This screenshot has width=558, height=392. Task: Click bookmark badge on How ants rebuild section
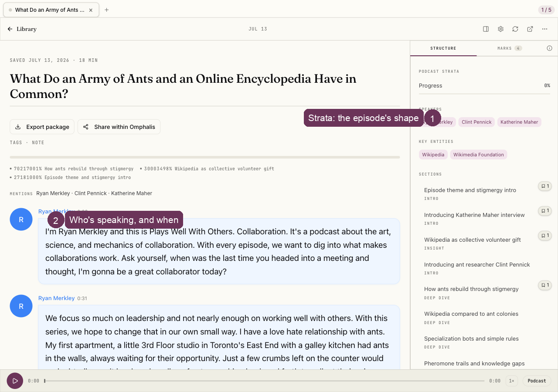pyautogui.click(x=545, y=285)
